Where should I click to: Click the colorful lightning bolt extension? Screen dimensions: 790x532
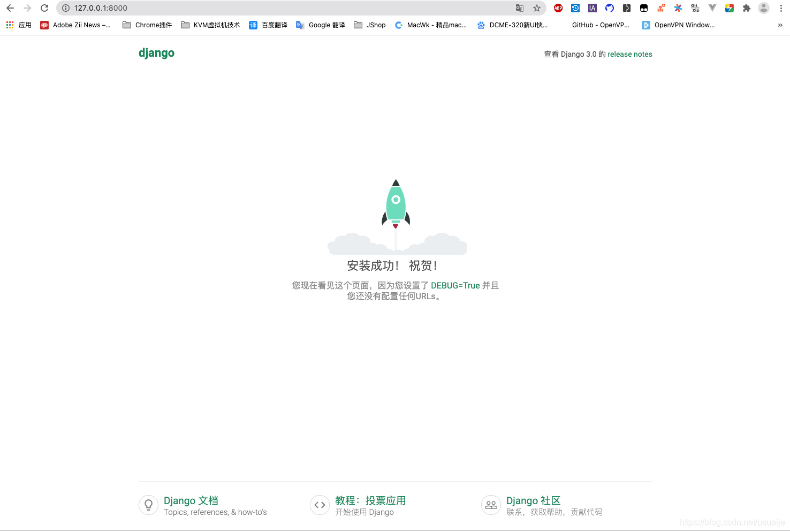[730, 8]
